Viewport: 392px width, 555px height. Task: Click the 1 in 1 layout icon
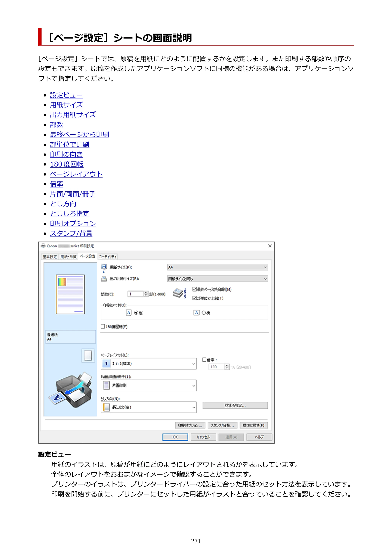tap(106, 364)
